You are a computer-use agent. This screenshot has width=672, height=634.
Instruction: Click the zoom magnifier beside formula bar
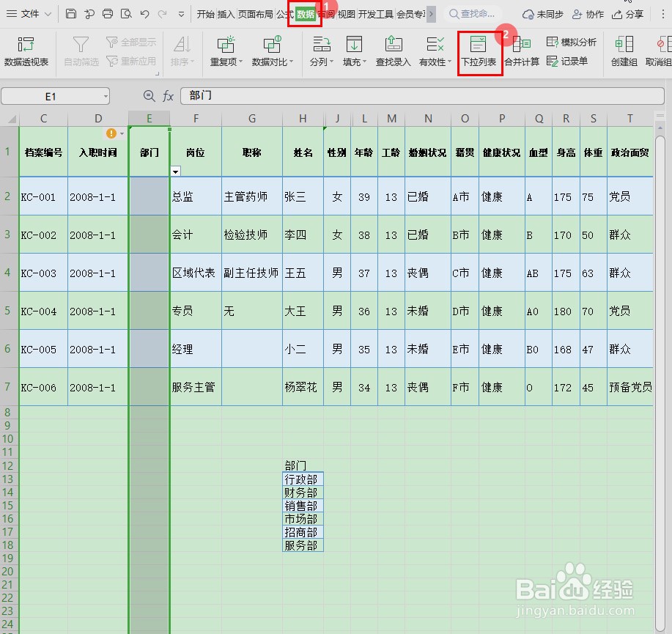pos(149,96)
